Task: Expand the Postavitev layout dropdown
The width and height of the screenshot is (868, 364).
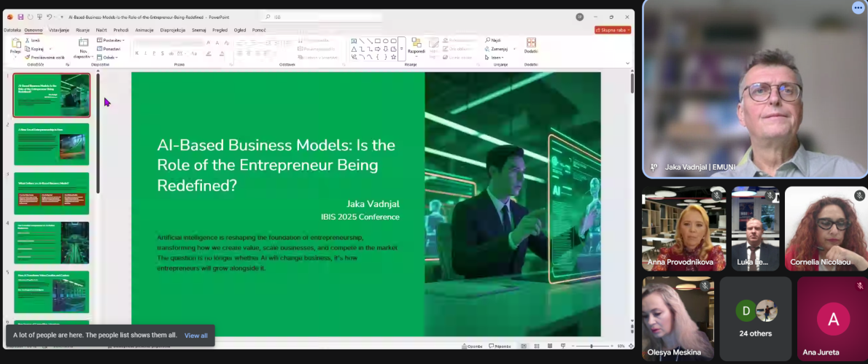Action: click(x=112, y=40)
